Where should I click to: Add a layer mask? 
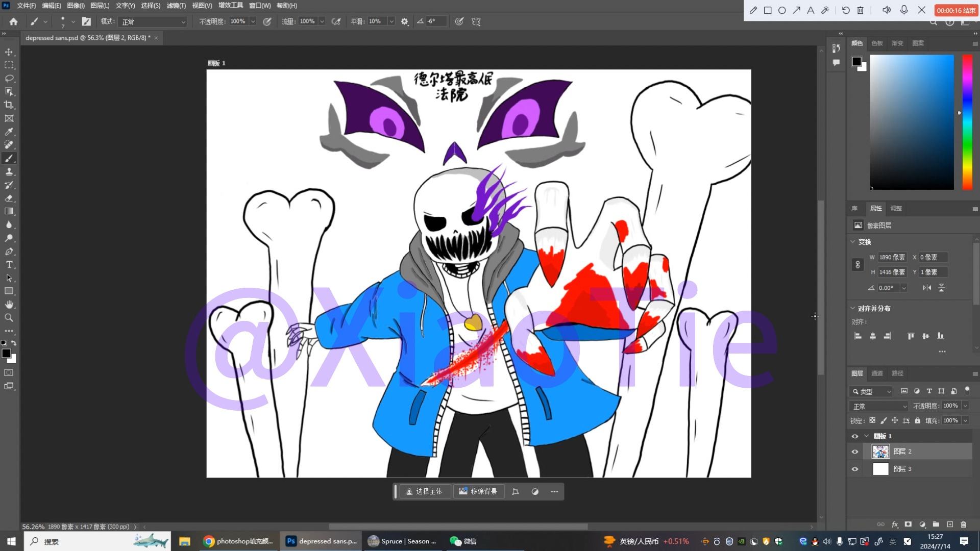[909, 524]
